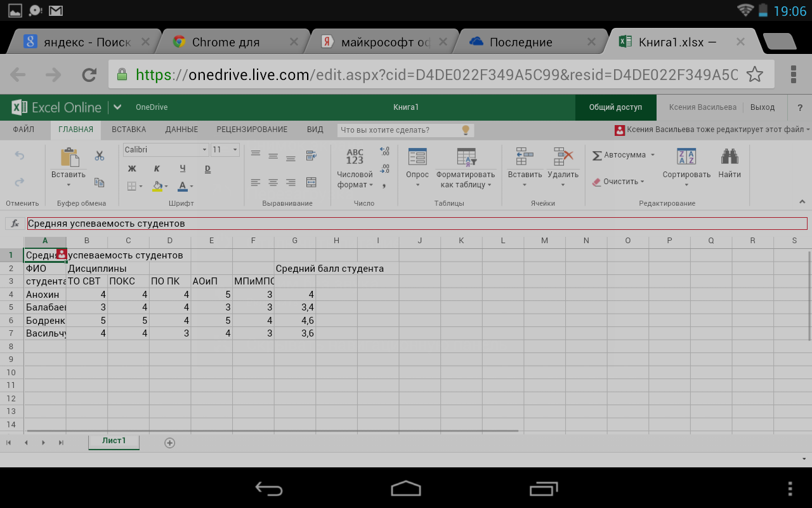Open the Calibri font name dropdown
Screen dimensions: 812x508
pyautogui.click(x=204, y=150)
